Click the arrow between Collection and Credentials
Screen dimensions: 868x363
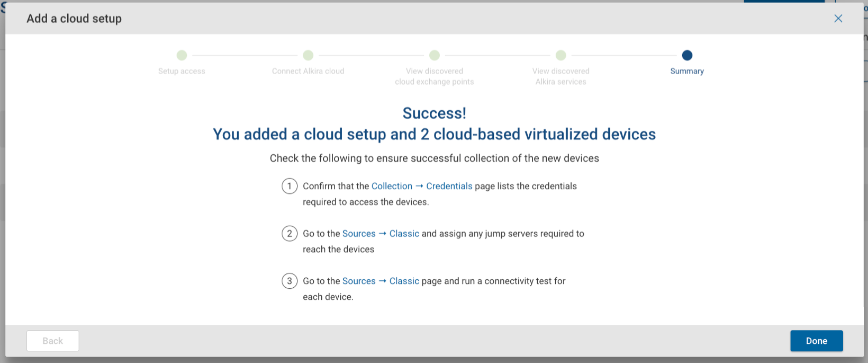click(419, 186)
